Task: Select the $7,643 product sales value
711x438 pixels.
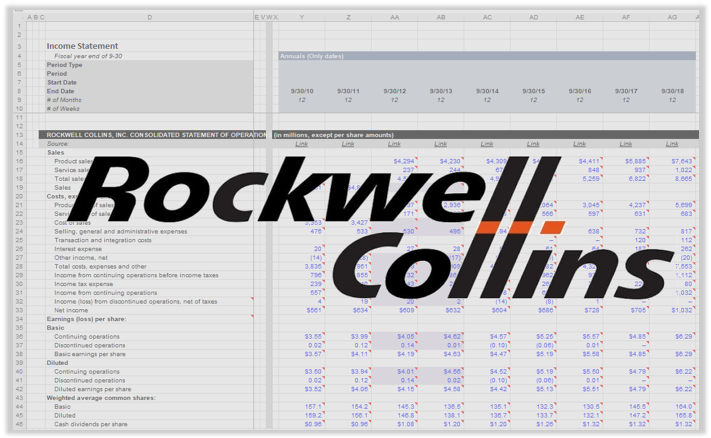Action: click(x=682, y=161)
